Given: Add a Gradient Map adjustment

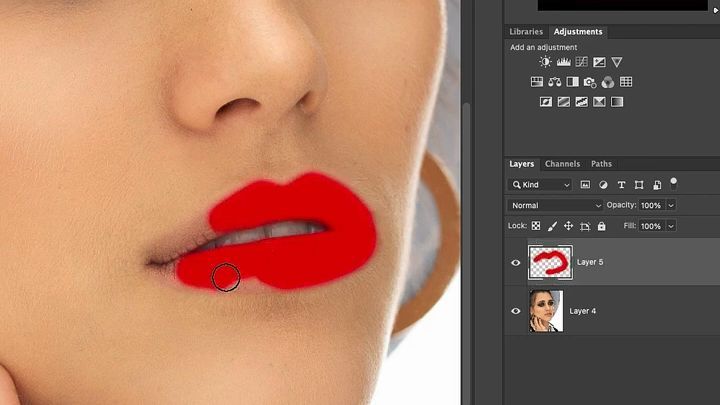Looking at the screenshot, I should [617, 101].
